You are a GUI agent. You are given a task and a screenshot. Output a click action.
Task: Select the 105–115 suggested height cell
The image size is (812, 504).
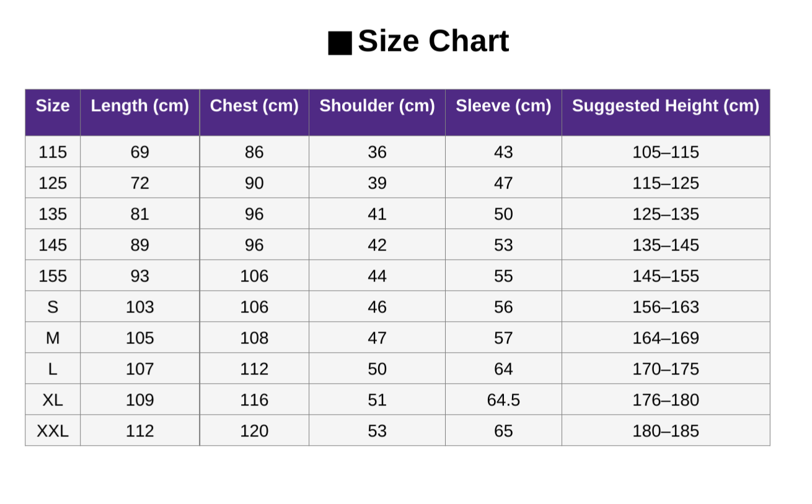pos(665,152)
